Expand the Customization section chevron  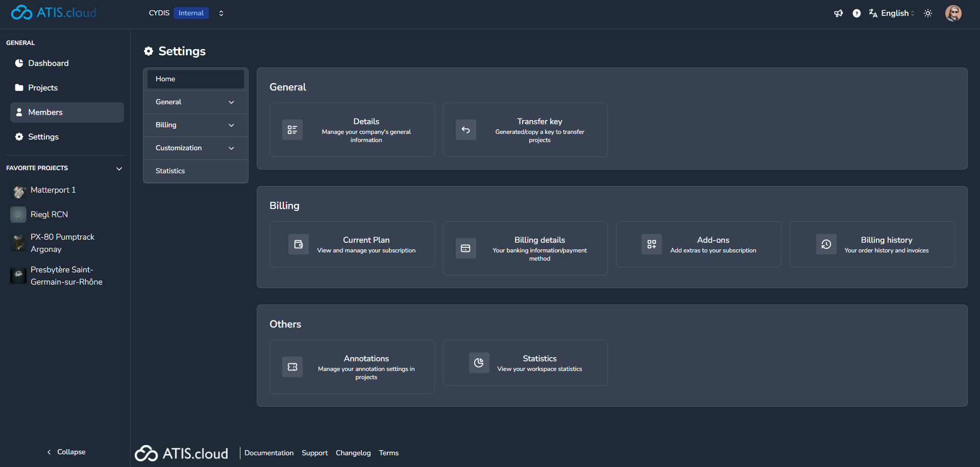coord(231,148)
